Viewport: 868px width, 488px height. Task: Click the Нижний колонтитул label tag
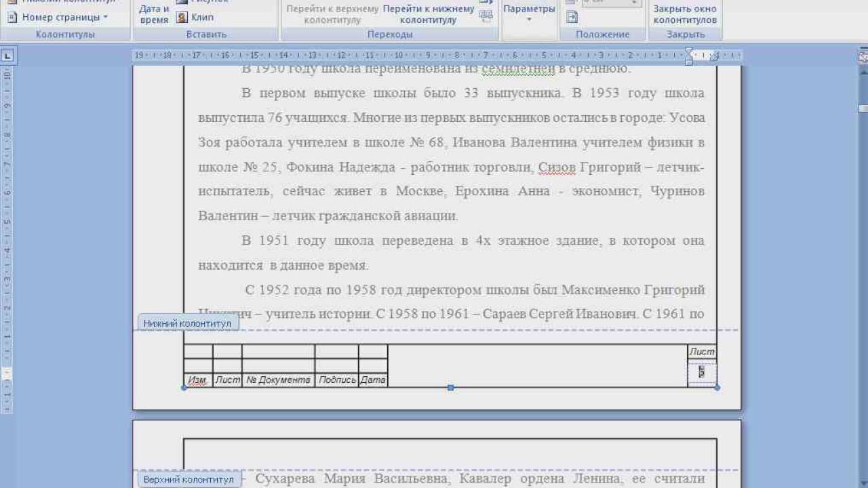point(187,323)
